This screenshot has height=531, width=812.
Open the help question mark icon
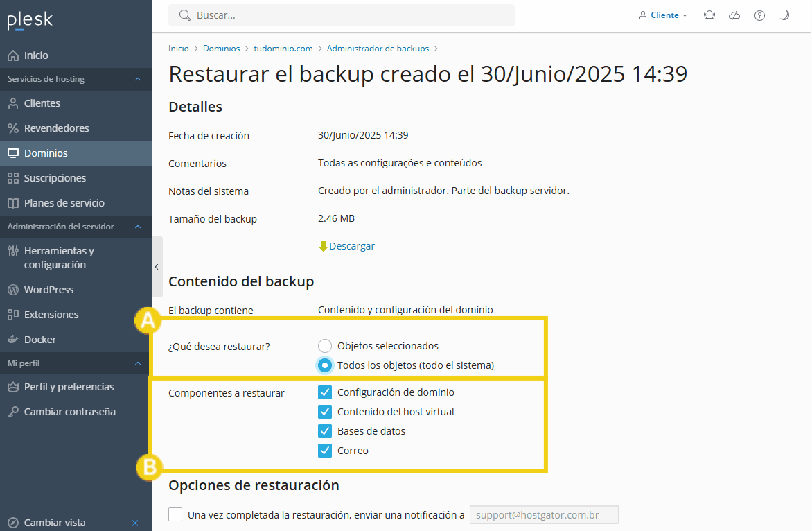pyautogui.click(x=759, y=15)
